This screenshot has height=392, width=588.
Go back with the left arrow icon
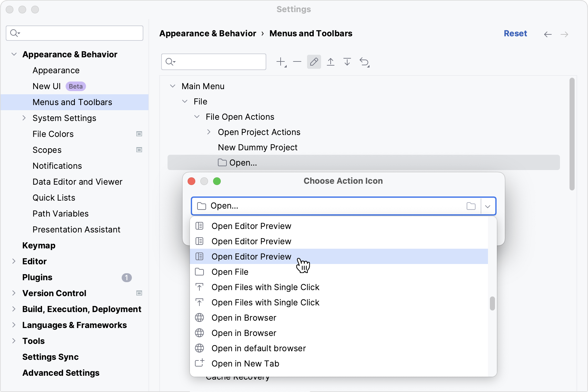[548, 34]
